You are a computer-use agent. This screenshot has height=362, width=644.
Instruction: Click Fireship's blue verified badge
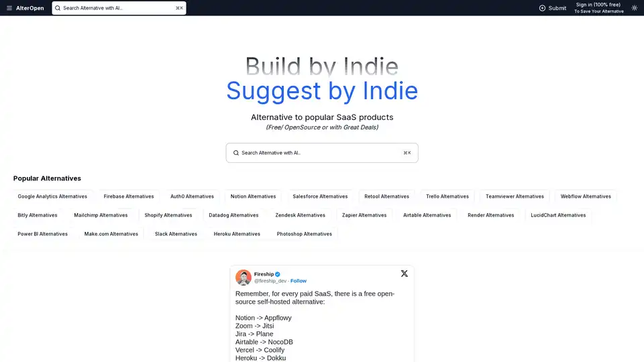click(278, 274)
